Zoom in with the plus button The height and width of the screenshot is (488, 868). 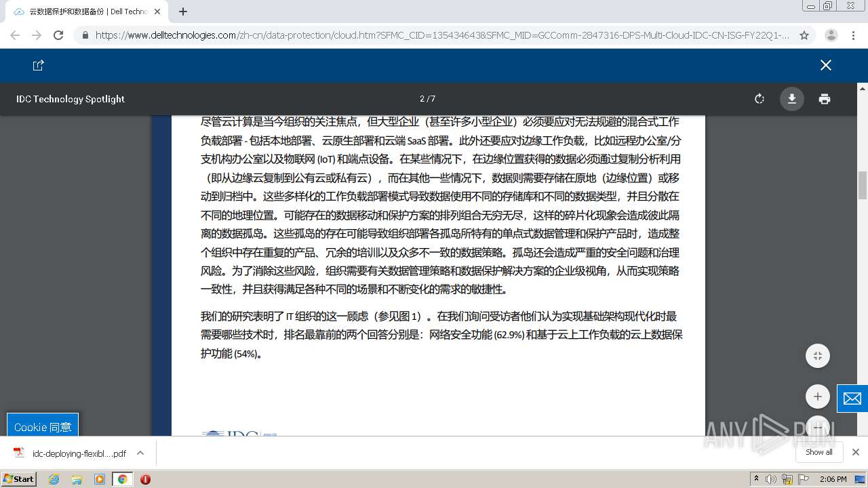818,396
